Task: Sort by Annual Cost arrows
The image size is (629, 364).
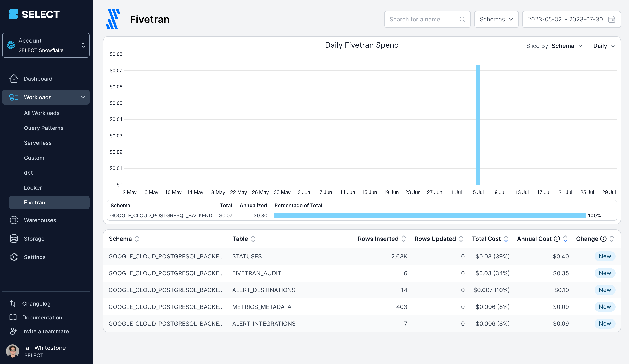Action: tap(565, 239)
